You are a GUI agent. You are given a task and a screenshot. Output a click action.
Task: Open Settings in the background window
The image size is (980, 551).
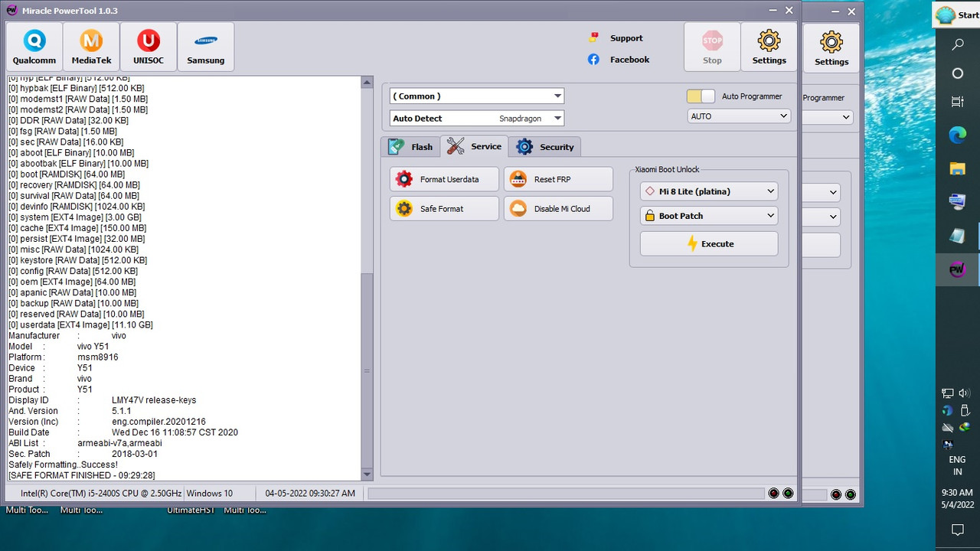[831, 48]
